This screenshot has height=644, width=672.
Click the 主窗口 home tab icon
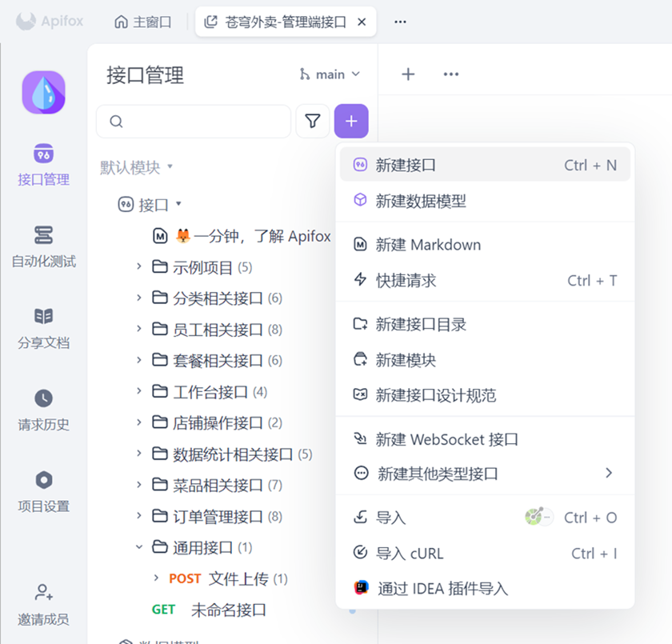click(x=121, y=22)
